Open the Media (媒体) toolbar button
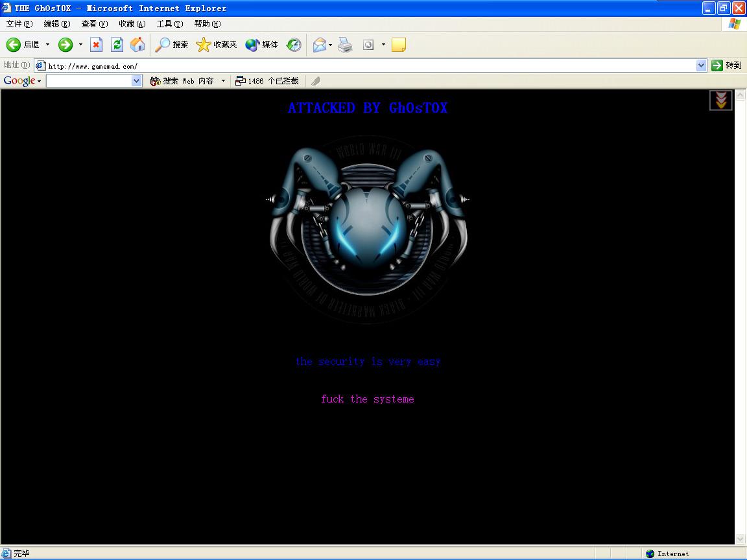 (261, 45)
